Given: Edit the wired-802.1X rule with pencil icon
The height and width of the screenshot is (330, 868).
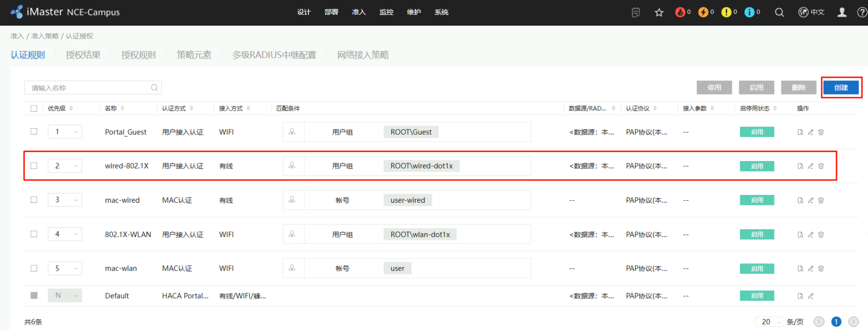Looking at the screenshot, I should click(x=811, y=166).
